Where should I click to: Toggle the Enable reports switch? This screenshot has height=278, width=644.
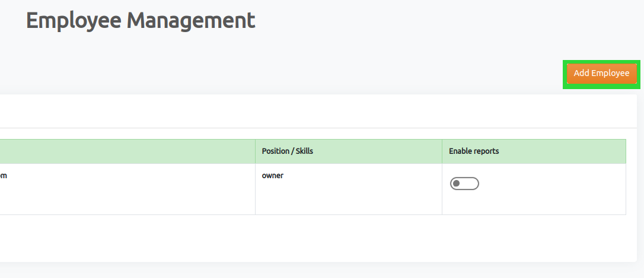[464, 184]
